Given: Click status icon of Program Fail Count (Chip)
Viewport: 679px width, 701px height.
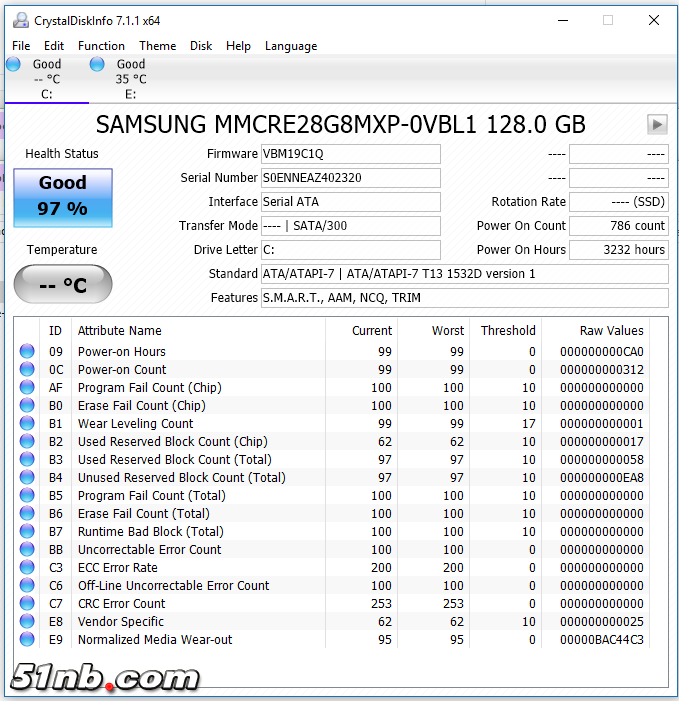Looking at the screenshot, I should [27, 387].
